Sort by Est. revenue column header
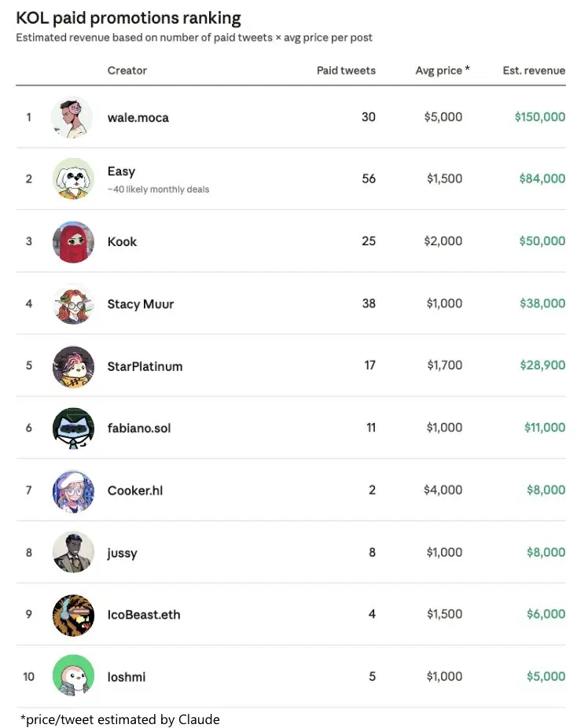The width and height of the screenshot is (577, 728). point(534,71)
